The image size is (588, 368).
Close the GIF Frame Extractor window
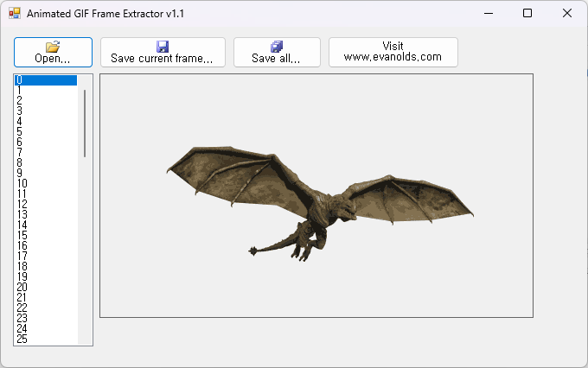tap(567, 14)
